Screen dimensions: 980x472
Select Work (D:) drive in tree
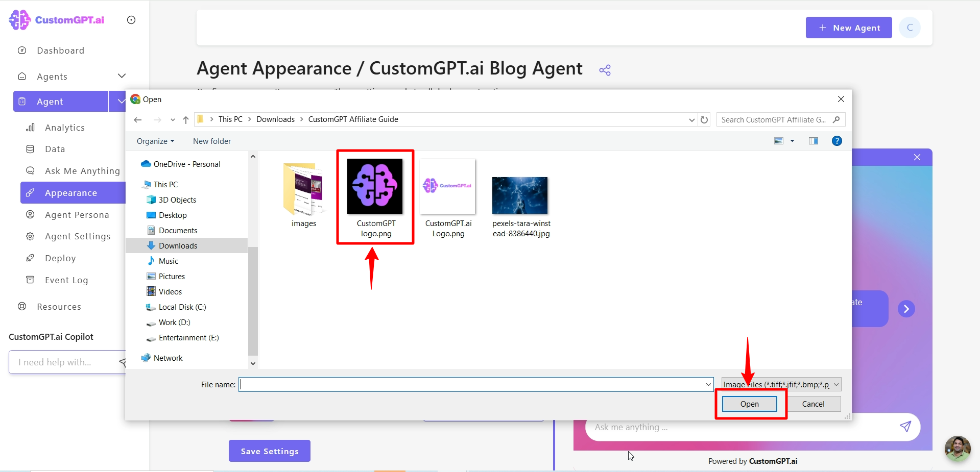(174, 322)
